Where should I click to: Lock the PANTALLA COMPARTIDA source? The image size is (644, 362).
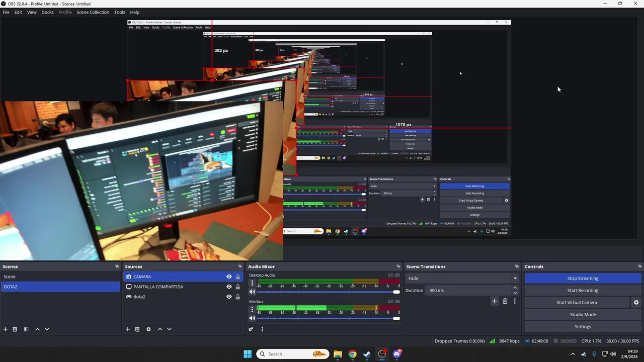(237, 287)
